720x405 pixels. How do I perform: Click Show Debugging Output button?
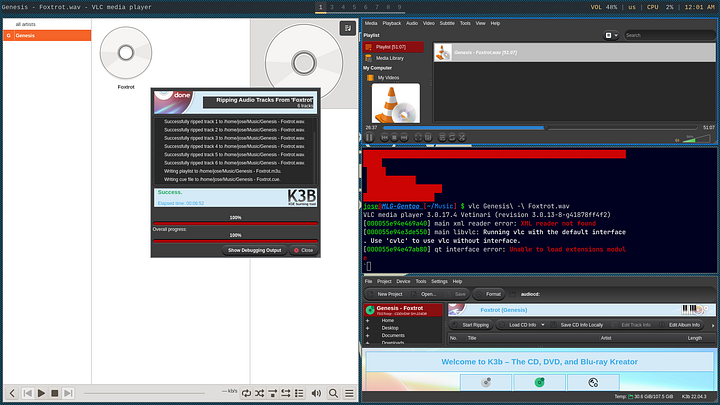click(254, 250)
